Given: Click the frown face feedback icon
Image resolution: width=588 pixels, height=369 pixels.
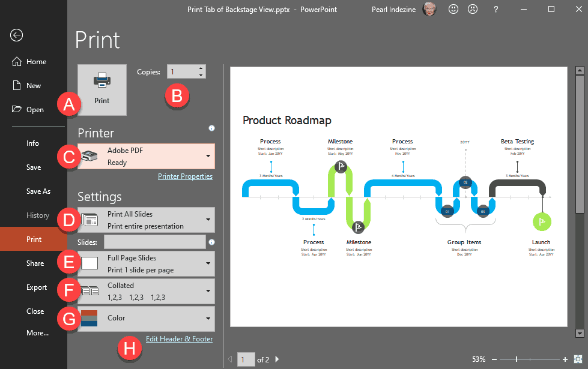Looking at the screenshot, I should [473, 9].
